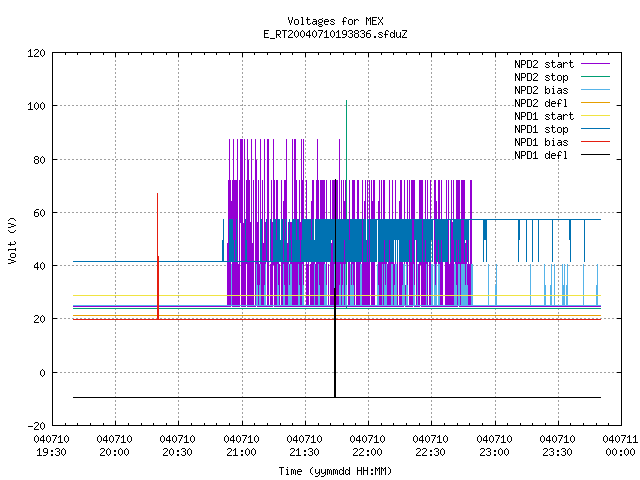This screenshot has height=480, width=640.
Task: Click the purple NPD2 start legend line
Action: (x=595, y=64)
